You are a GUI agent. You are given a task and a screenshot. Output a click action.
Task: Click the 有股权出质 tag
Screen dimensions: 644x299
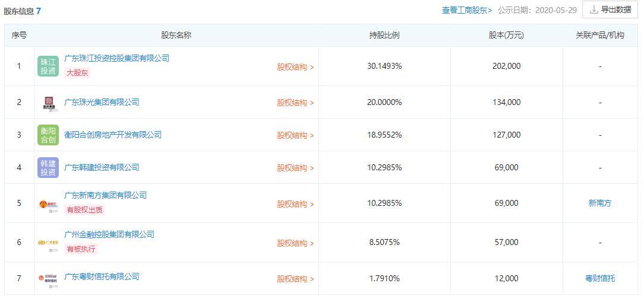click(85, 210)
